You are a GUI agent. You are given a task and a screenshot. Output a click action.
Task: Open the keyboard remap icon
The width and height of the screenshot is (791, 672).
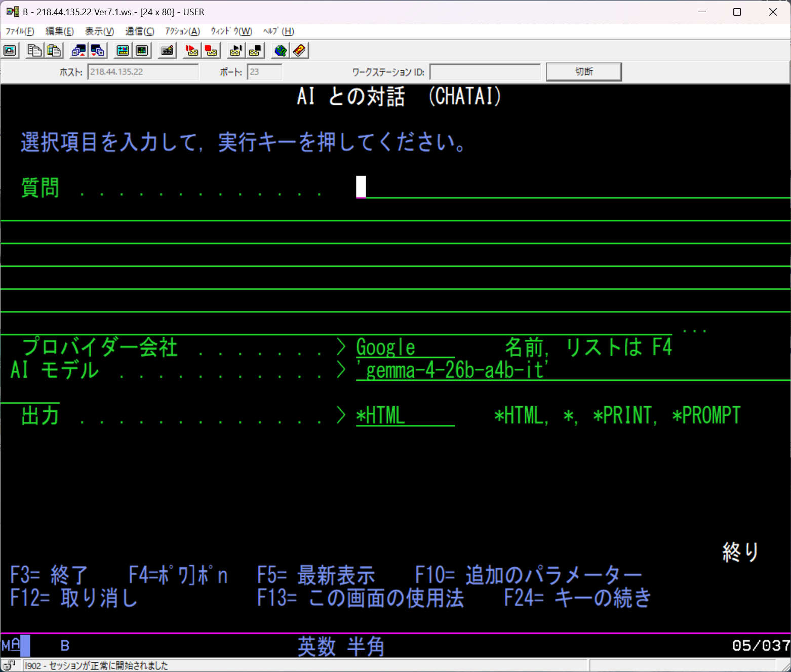[x=167, y=51]
